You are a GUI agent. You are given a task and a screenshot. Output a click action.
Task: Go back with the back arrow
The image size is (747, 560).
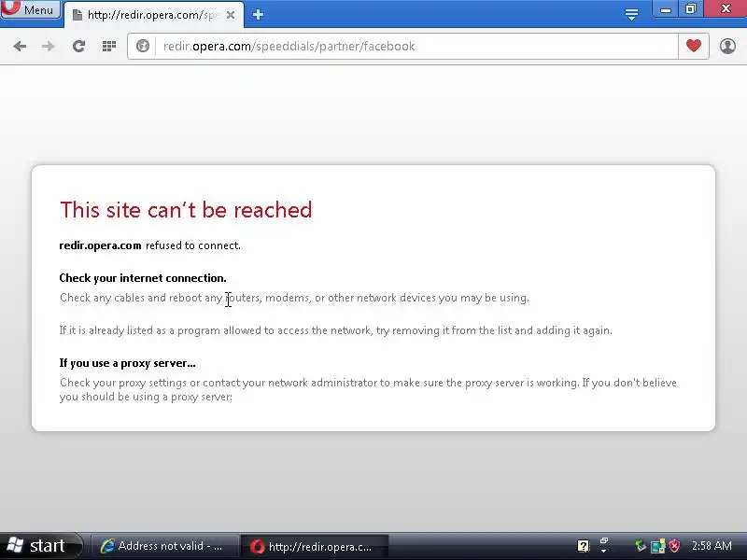point(20,46)
